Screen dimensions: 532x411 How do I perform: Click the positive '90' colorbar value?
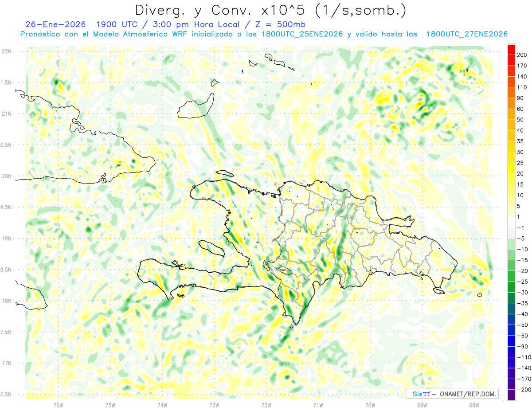521,98
